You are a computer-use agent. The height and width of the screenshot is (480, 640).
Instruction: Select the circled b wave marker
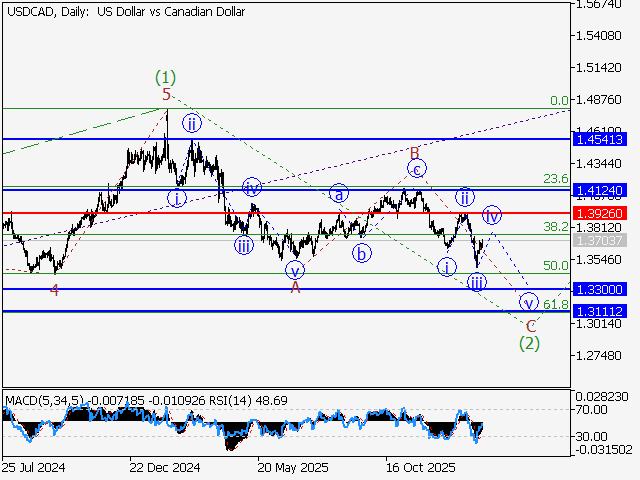coord(362,253)
